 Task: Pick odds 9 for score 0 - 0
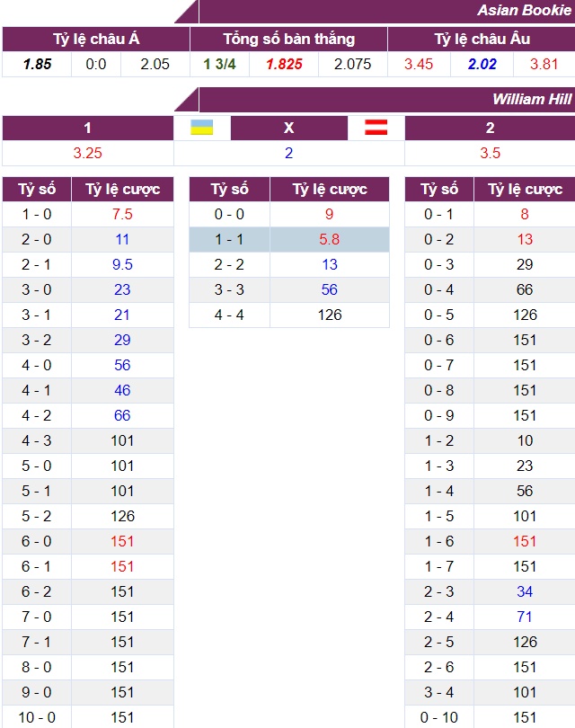pos(330,214)
